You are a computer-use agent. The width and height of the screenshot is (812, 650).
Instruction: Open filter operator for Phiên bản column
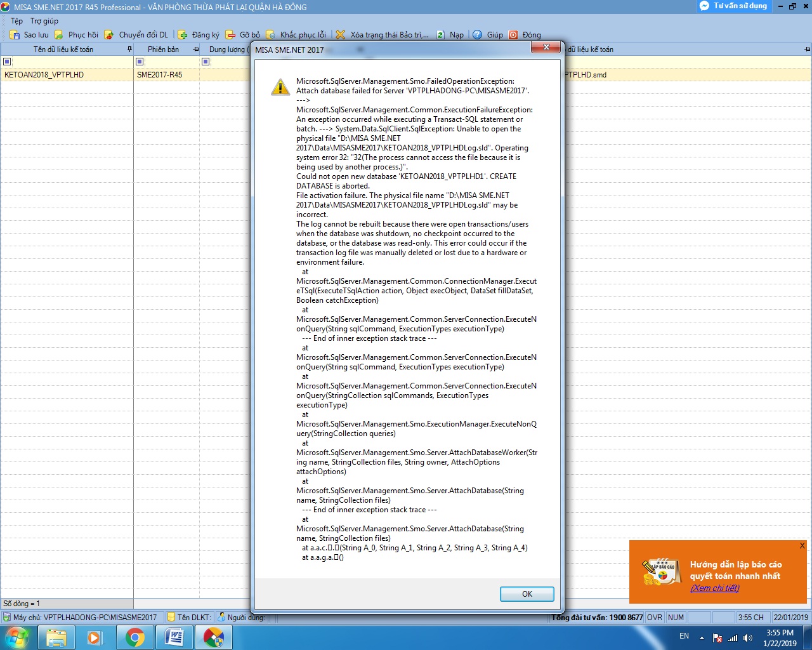140,62
